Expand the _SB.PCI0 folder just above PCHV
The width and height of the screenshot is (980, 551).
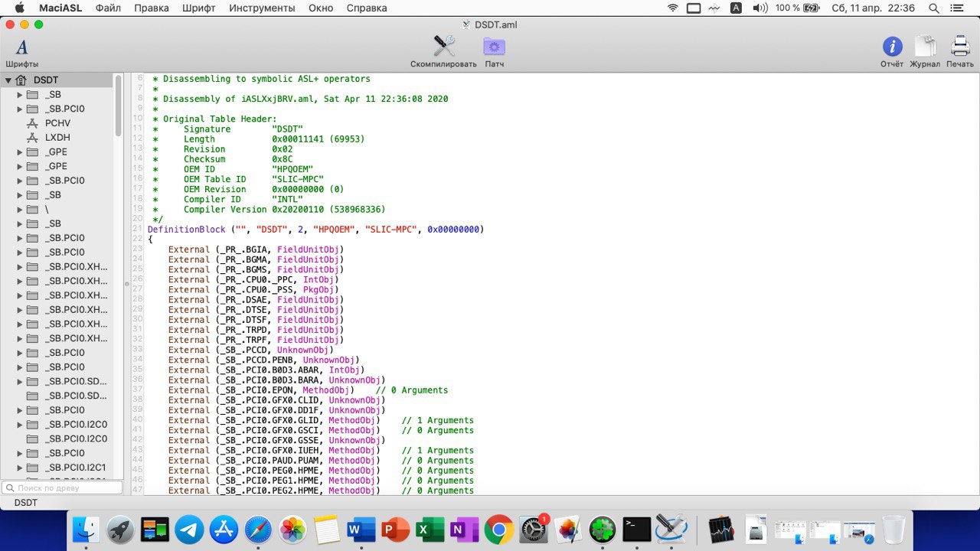[20, 109]
